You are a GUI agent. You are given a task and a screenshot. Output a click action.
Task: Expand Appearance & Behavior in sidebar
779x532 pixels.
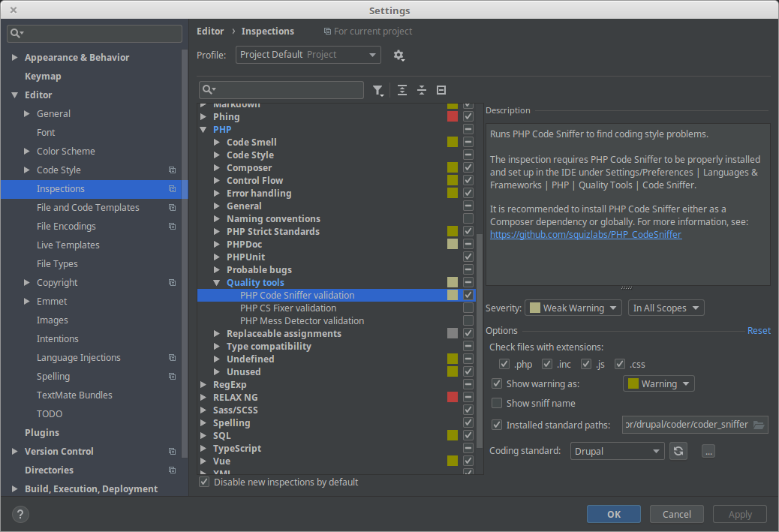pyautogui.click(x=14, y=57)
